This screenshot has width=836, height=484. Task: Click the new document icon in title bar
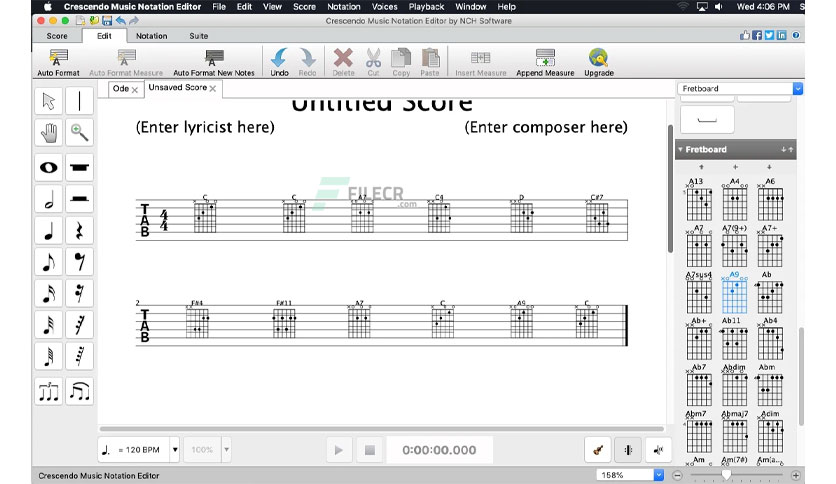(x=81, y=21)
